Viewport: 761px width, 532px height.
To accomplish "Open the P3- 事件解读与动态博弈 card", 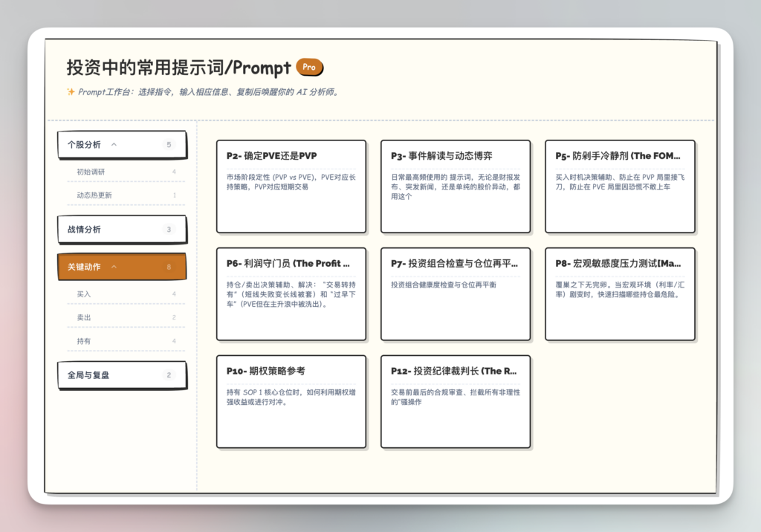I will (455, 186).
